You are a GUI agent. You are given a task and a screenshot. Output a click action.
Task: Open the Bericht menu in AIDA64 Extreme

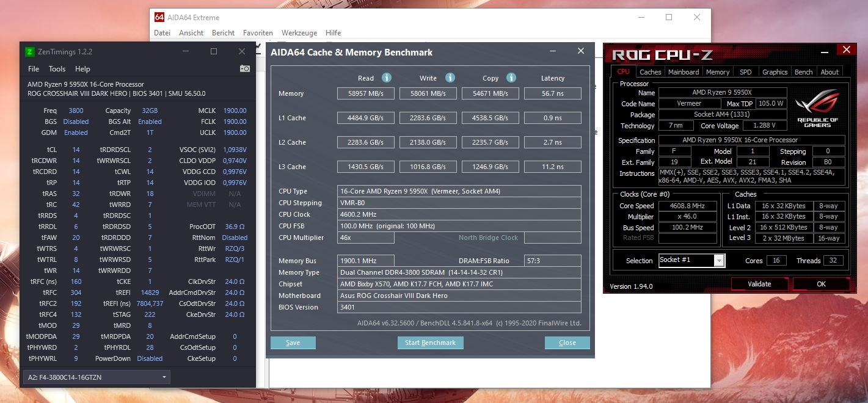pos(224,33)
